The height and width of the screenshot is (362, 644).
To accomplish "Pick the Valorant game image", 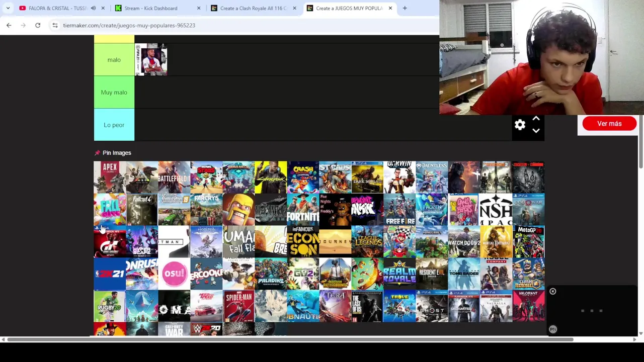I will coord(528,306).
